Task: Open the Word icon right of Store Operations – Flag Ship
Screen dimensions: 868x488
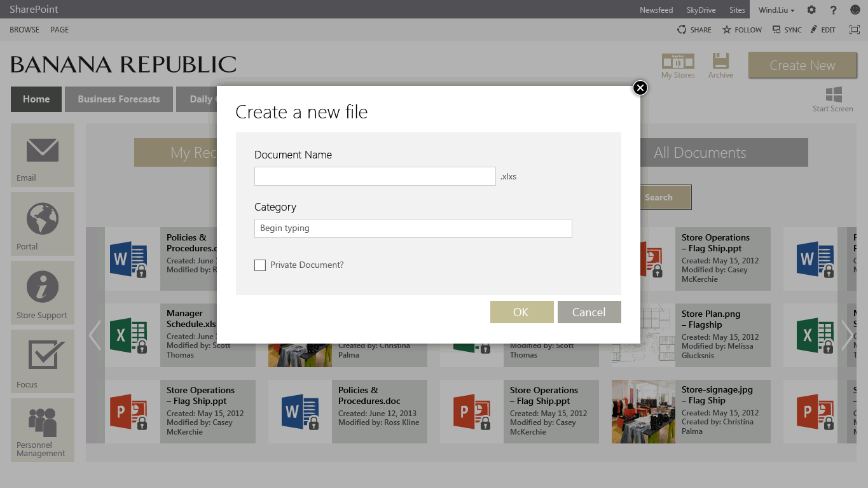Action: pyautogui.click(x=815, y=259)
